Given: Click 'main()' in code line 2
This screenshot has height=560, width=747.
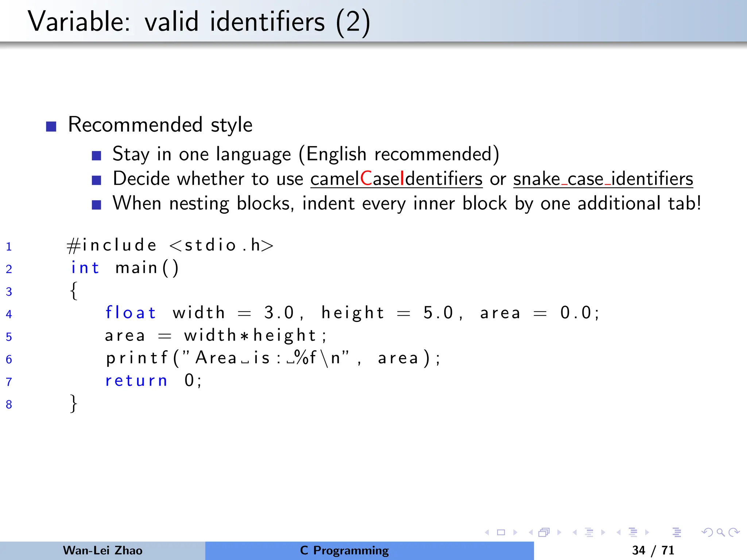Looking at the screenshot, I should (x=147, y=268).
